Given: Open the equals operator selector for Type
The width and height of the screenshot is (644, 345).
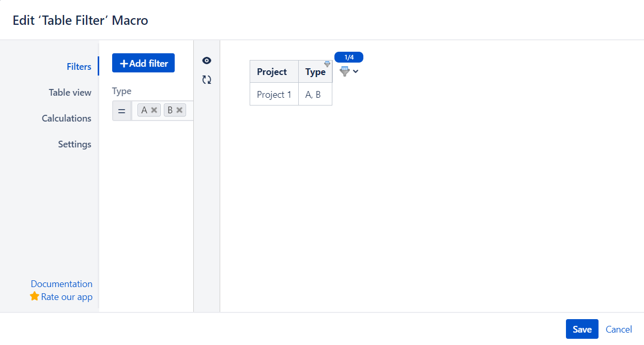Looking at the screenshot, I should point(122,110).
